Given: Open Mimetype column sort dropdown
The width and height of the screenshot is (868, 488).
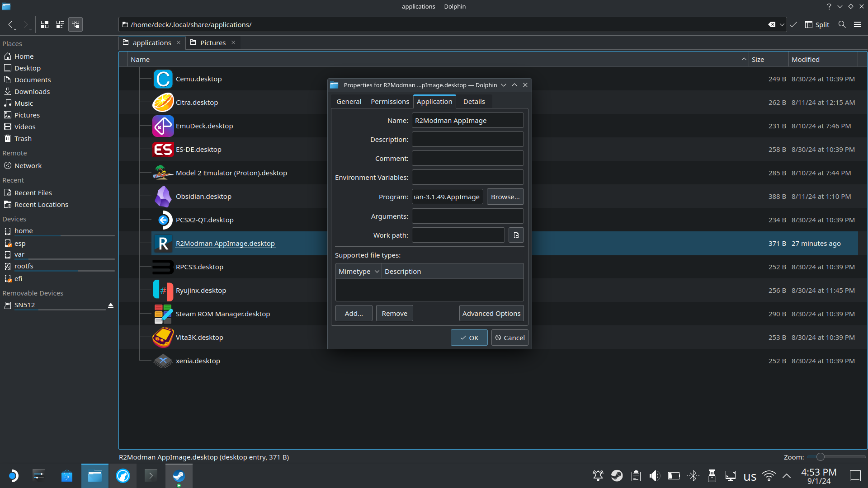Looking at the screenshot, I should [x=377, y=272].
